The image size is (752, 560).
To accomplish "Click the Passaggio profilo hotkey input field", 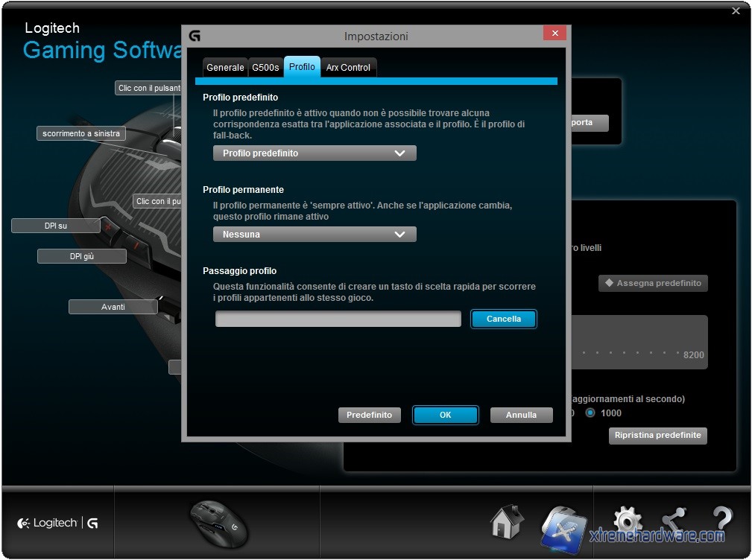I will click(x=338, y=319).
